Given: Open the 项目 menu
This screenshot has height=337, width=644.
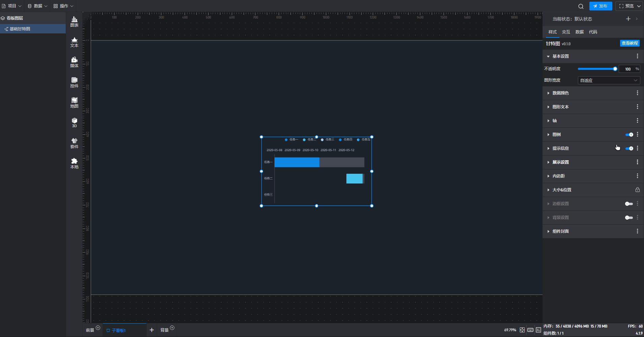Looking at the screenshot, I should [x=11, y=6].
